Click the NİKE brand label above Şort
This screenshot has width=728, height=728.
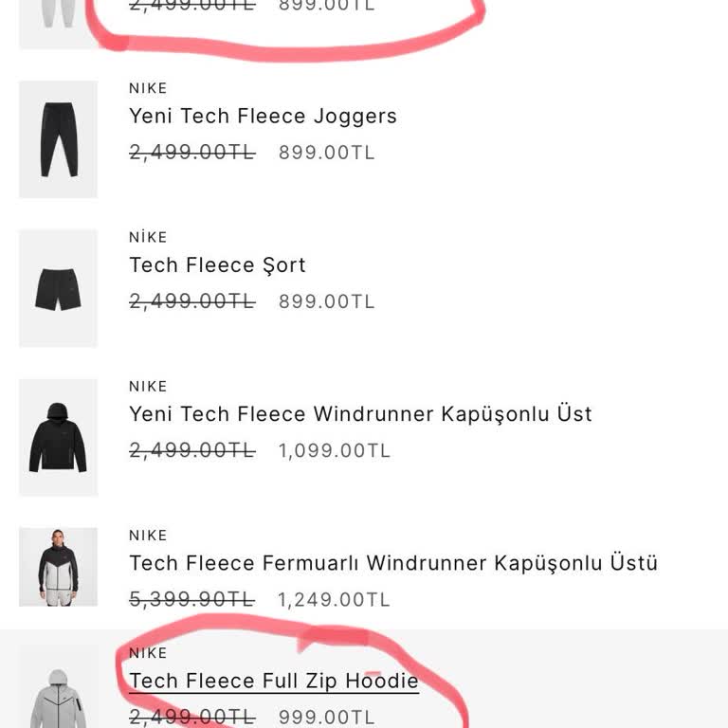(x=148, y=237)
